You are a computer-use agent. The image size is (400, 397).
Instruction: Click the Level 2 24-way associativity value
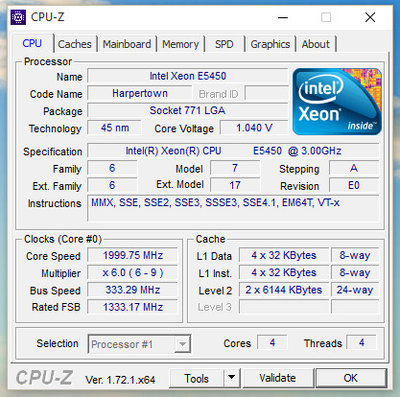tap(355, 290)
